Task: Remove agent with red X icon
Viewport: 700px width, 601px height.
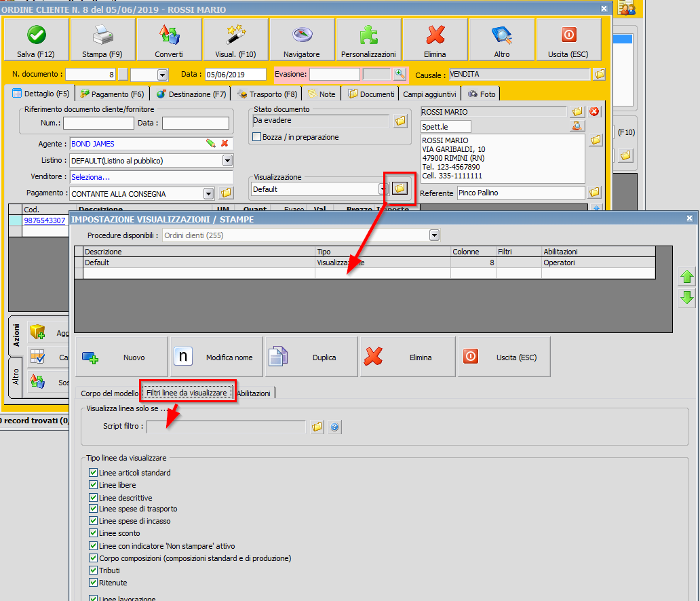Action: 225,143
